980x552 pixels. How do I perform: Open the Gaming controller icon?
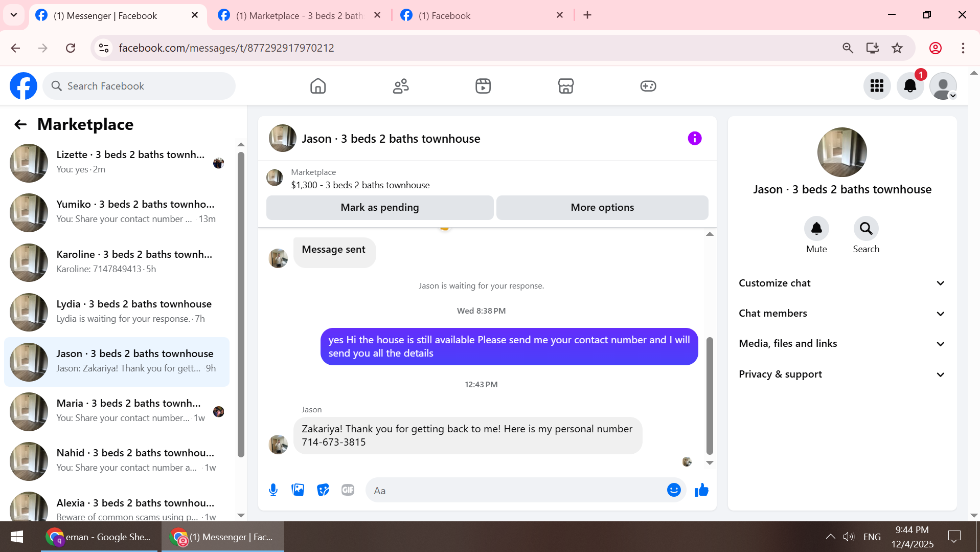[648, 86]
